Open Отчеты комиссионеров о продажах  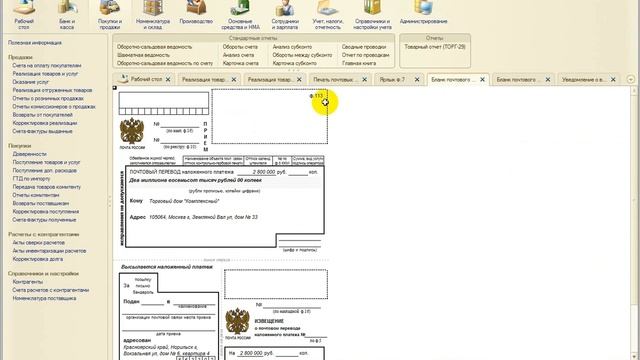[x=54, y=107]
